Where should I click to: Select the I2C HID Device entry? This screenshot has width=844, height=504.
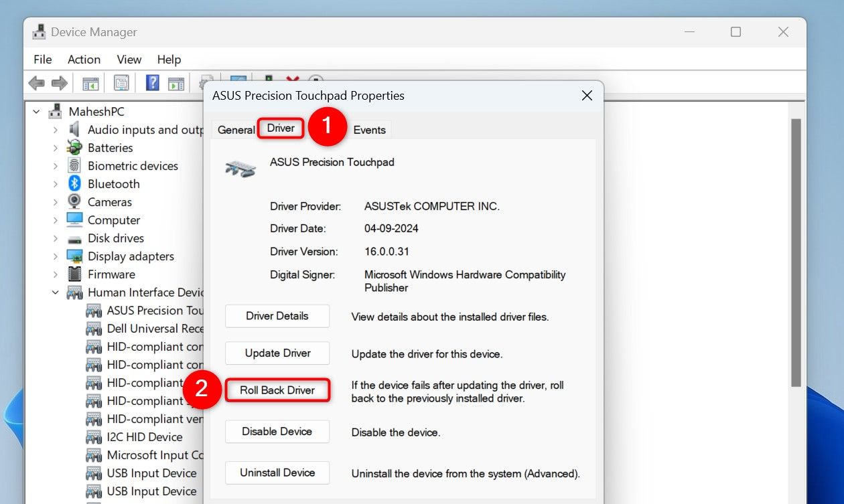click(144, 437)
